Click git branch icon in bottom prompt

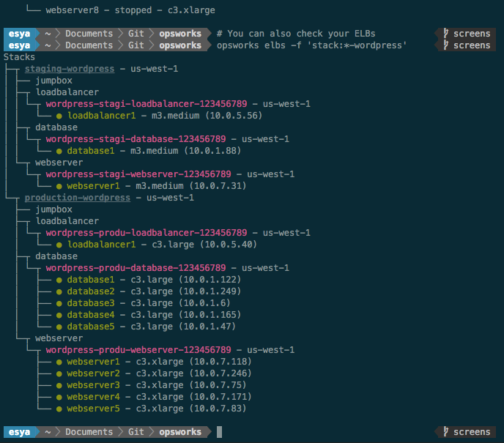[x=446, y=432]
